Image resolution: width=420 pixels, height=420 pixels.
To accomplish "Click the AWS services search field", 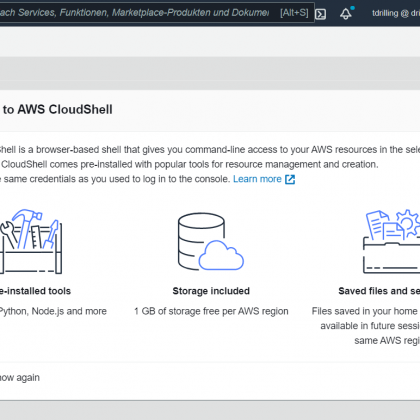I will tap(157, 13).
